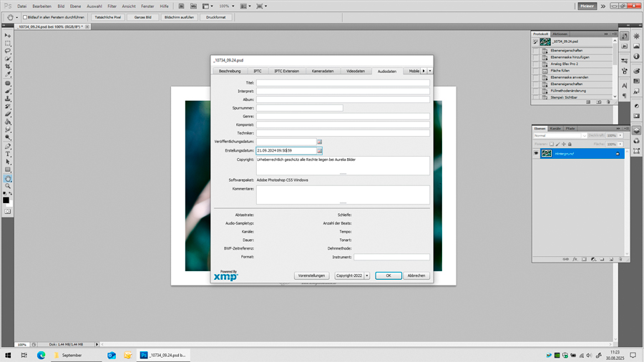Select the Zoom magnifier tool
This screenshot has height=362, width=644.
pyautogui.click(x=8, y=186)
